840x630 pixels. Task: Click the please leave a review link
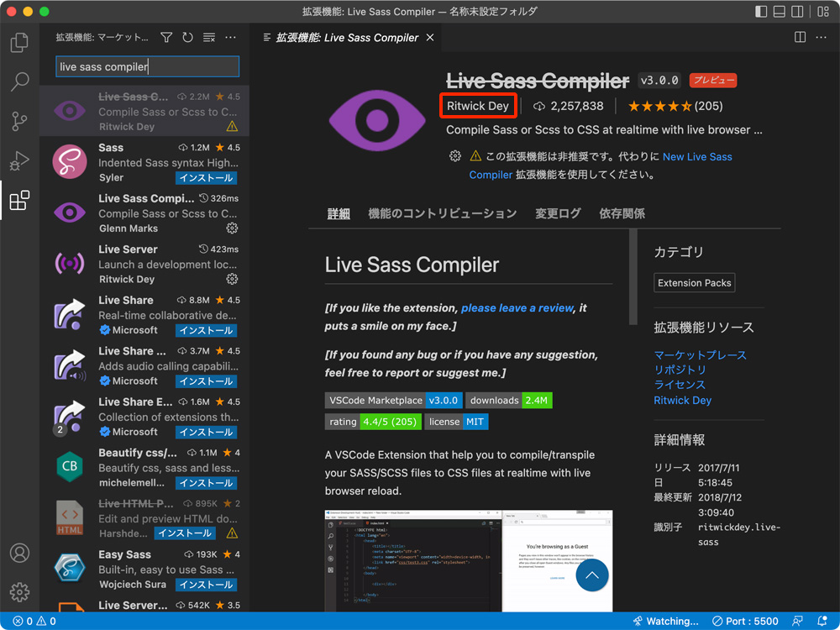pyautogui.click(x=517, y=308)
